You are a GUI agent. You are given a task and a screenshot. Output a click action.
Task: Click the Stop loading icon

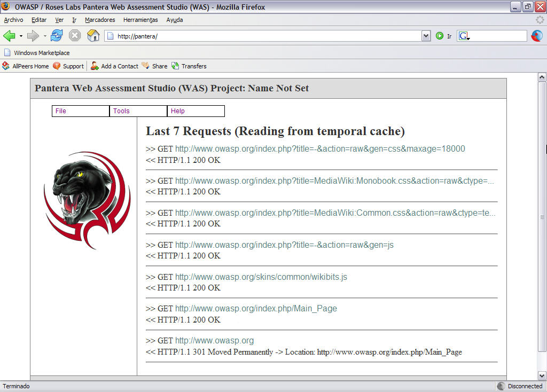(75, 36)
